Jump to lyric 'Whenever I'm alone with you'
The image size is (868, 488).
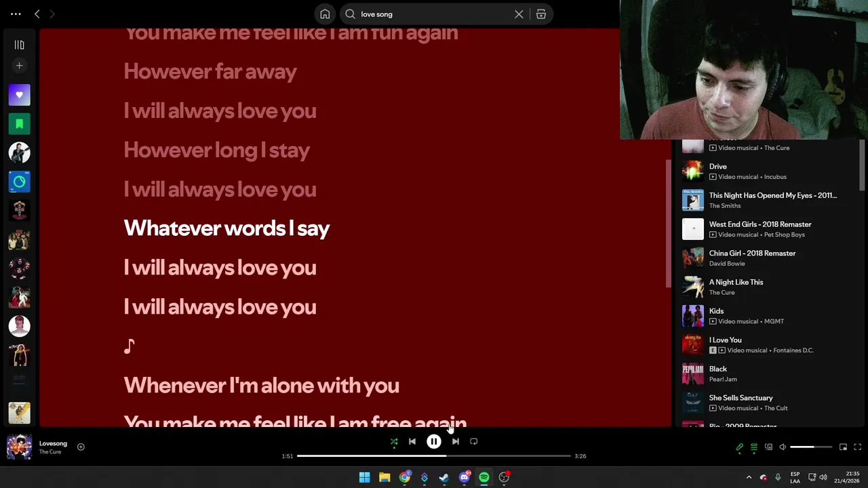click(261, 386)
